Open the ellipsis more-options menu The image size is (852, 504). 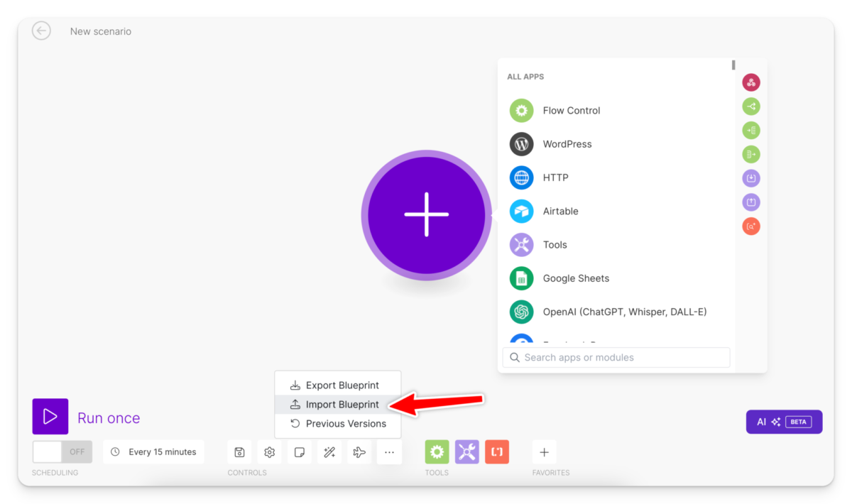pos(389,451)
